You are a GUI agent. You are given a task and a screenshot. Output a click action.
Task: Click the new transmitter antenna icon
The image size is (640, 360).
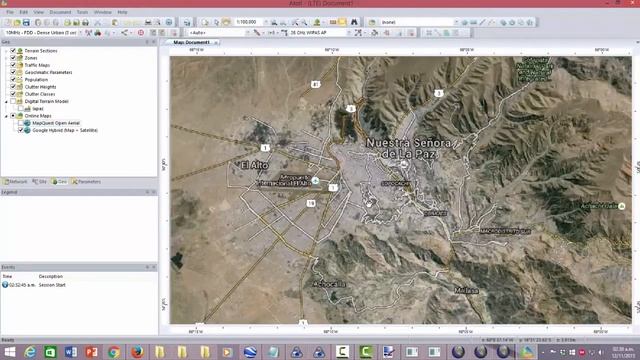[x=89, y=33]
